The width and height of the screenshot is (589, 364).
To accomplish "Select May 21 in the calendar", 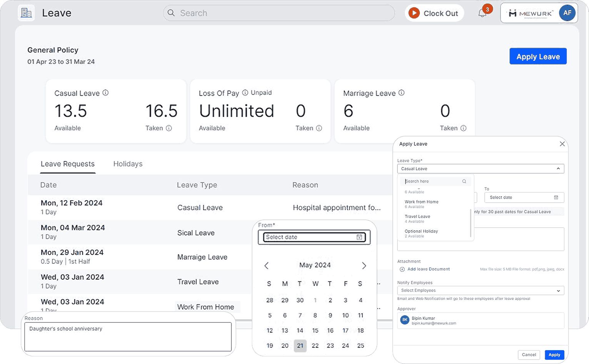I will tap(300, 346).
